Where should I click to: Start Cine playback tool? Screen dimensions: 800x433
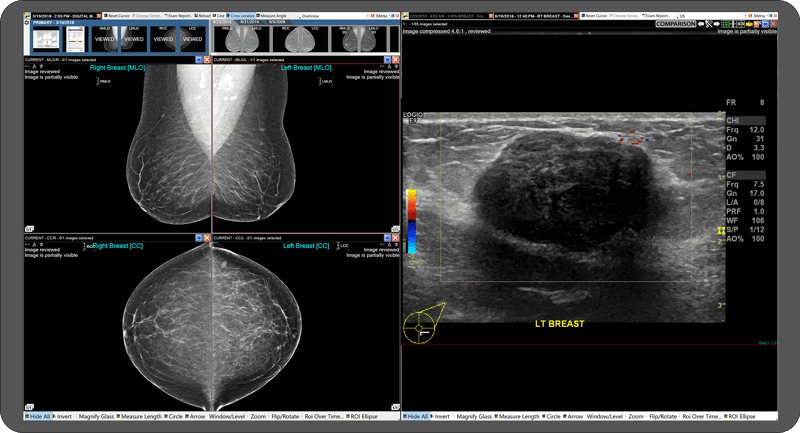click(219, 16)
